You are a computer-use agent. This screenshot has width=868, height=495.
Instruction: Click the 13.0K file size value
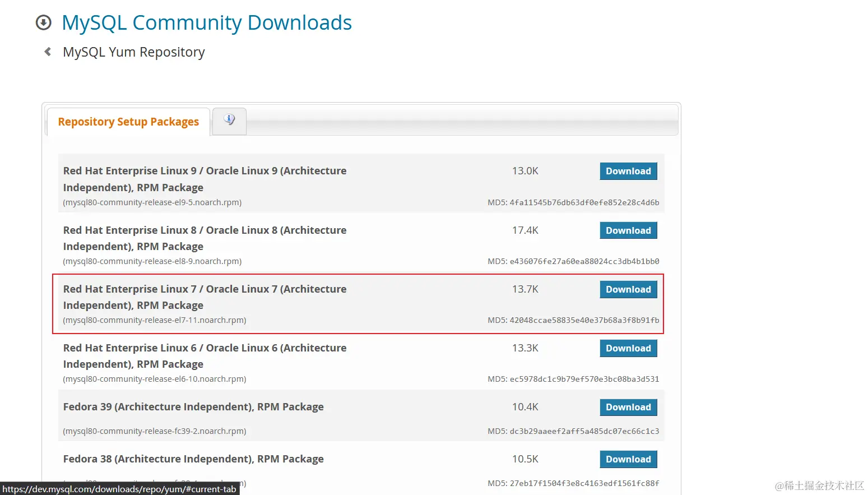(525, 171)
